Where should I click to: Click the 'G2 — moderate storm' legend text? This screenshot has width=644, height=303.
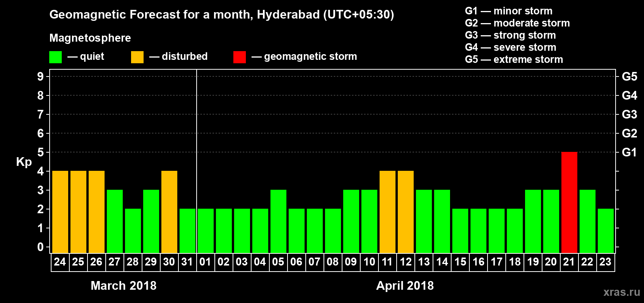click(517, 23)
